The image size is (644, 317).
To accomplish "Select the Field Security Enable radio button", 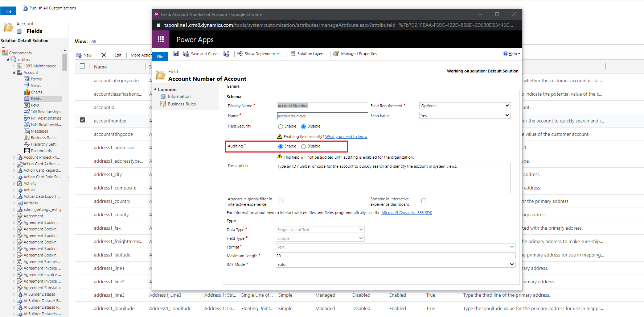I will click(280, 126).
